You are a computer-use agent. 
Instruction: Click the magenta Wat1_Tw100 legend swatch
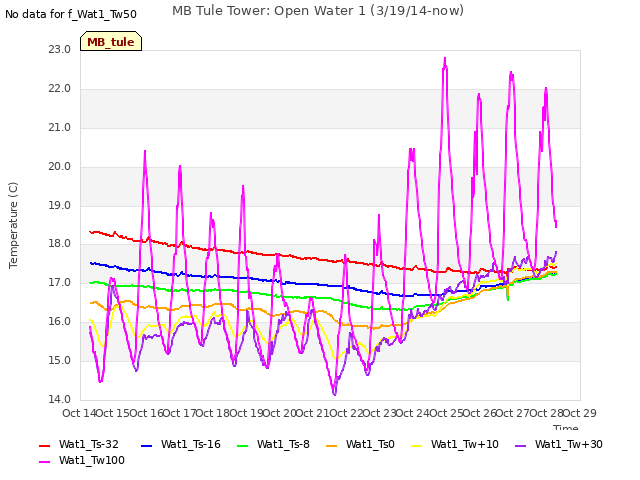click(44, 462)
